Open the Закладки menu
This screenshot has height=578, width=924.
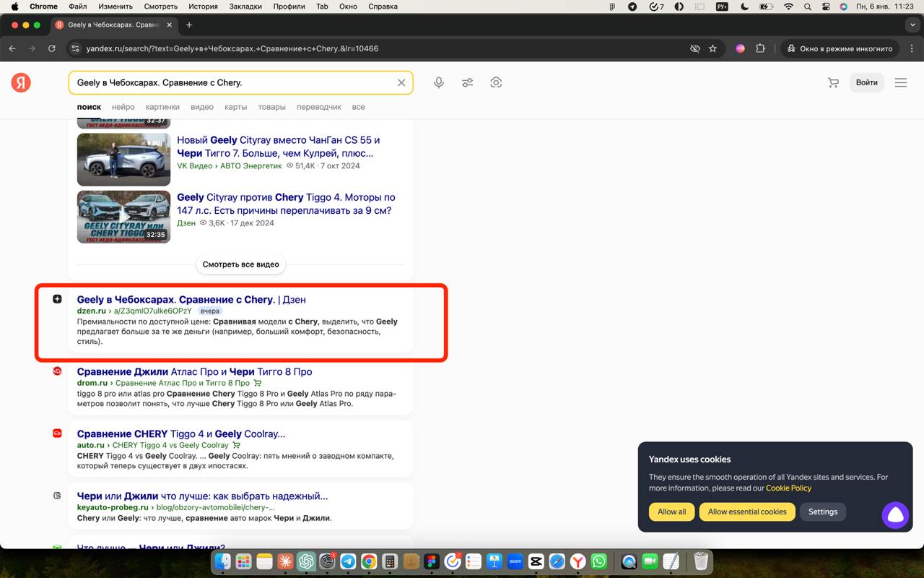[245, 7]
